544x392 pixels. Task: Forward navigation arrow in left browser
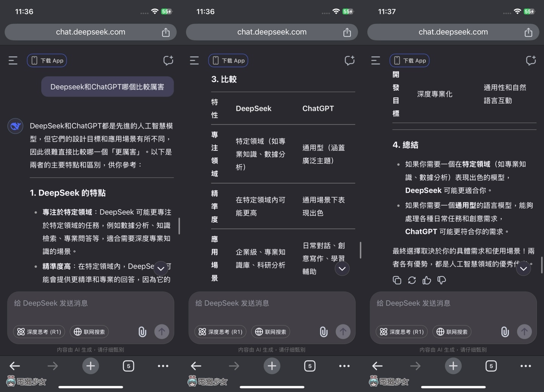coord(53,366)
